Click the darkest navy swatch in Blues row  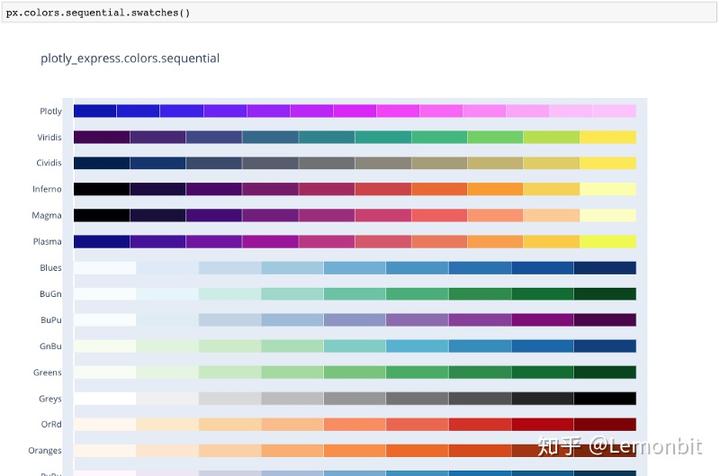(605, 268)
